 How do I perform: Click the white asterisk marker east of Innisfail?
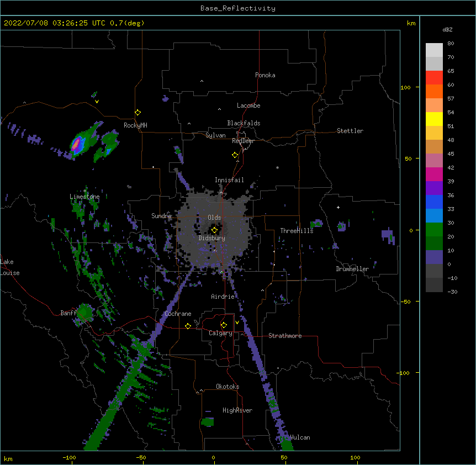pos(277,167)
